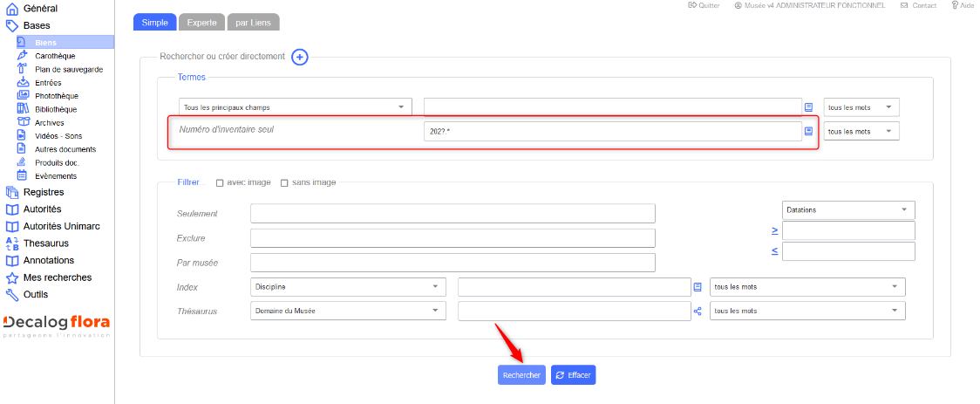Open the thesaurus tree icon in Thésaurus row
This screenshot has width=980, height=404.
pyautogui.click(x=697, y=311)
